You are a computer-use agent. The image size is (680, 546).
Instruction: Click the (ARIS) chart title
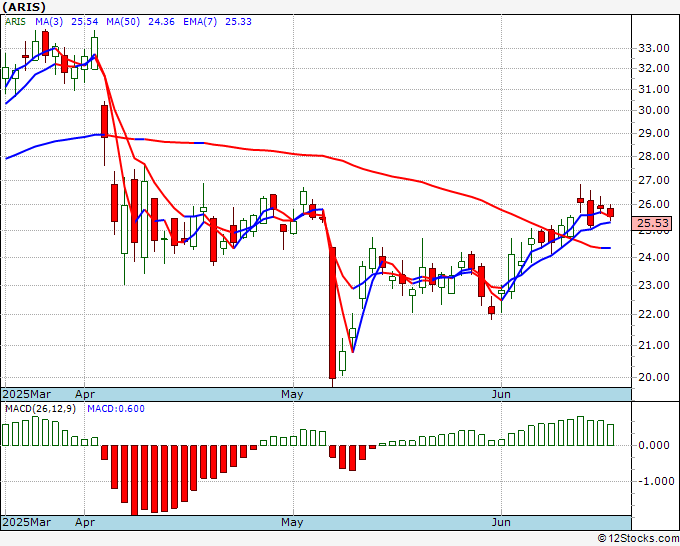(24, 7)
